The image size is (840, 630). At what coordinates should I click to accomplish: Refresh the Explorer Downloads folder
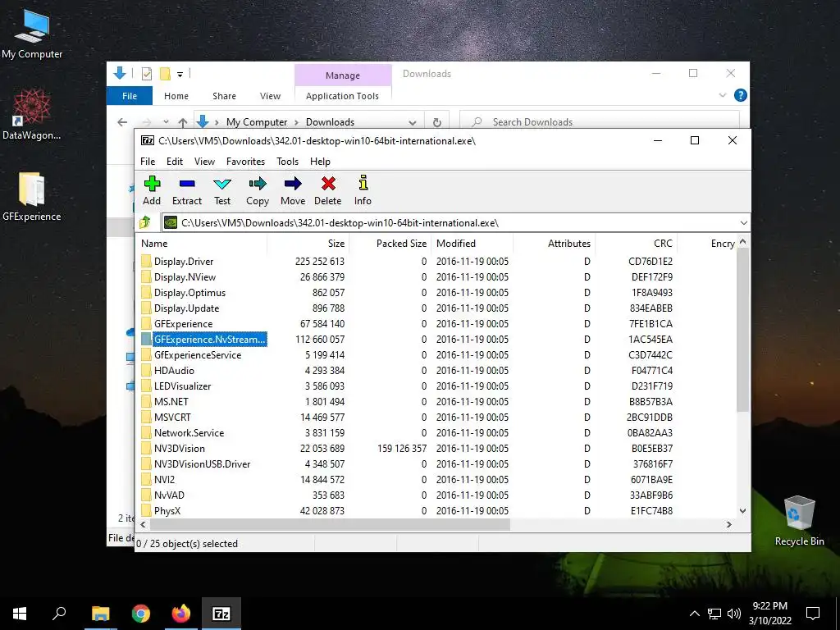[x=437, y=122]
